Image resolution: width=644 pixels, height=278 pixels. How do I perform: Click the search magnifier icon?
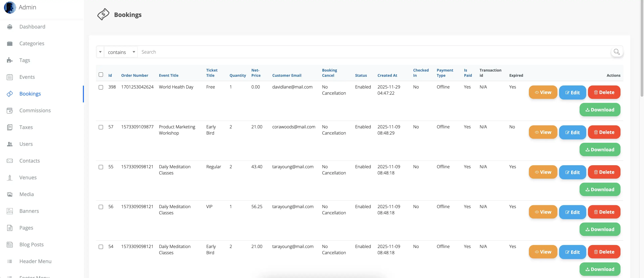pos(616,52)
